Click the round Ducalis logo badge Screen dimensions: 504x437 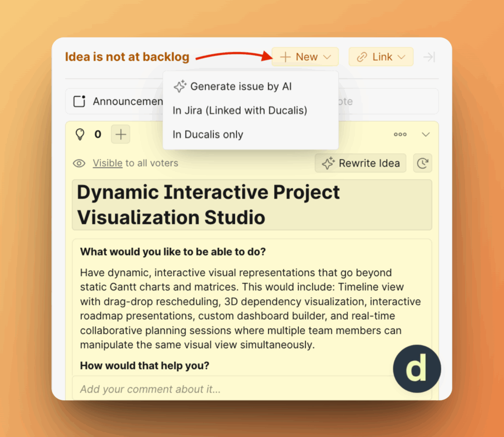tap(417, 369)
